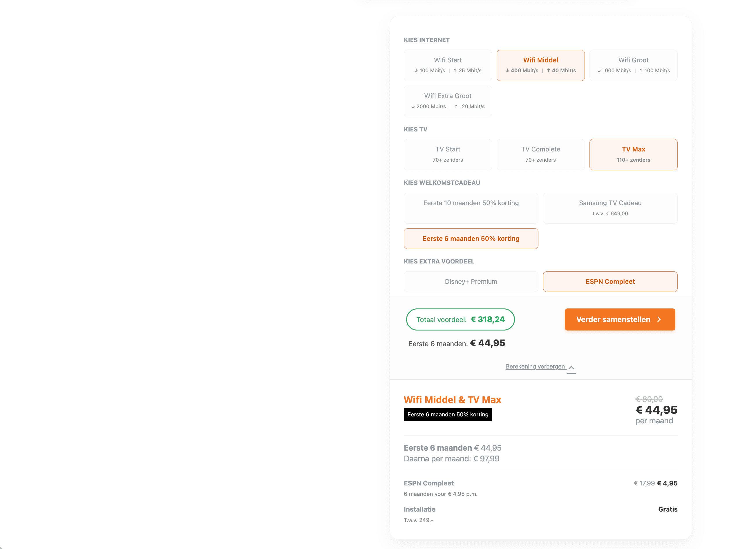Click the arrow icon inside Verder samenstellen
This screenshot has height=549, width=756.
tap(659, 319)
